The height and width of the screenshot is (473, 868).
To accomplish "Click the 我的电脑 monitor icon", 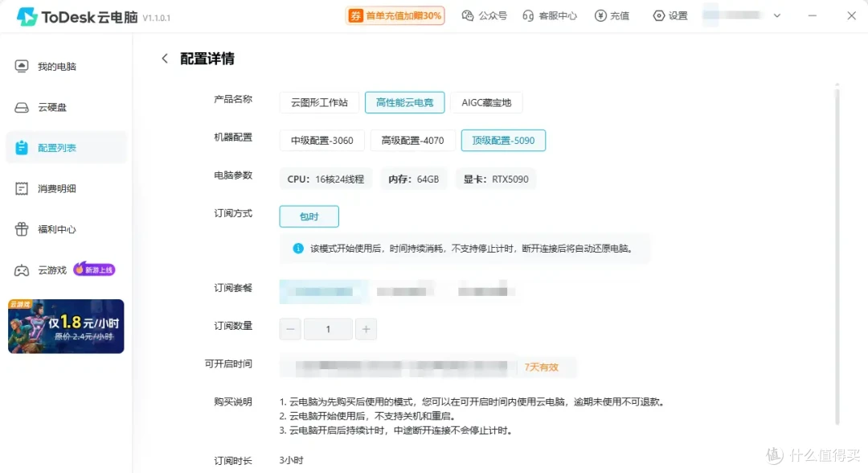I will pyautogui.click(x=22, y=67).
